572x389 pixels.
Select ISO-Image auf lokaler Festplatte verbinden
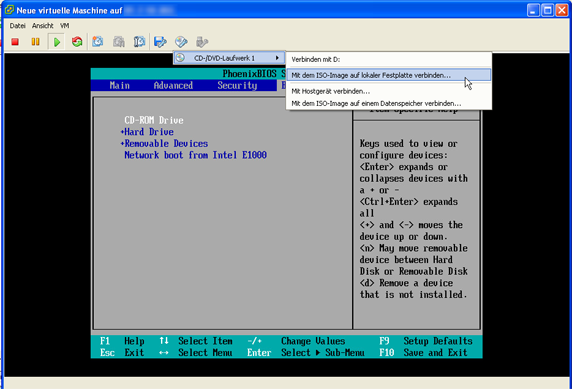(389, 75)
